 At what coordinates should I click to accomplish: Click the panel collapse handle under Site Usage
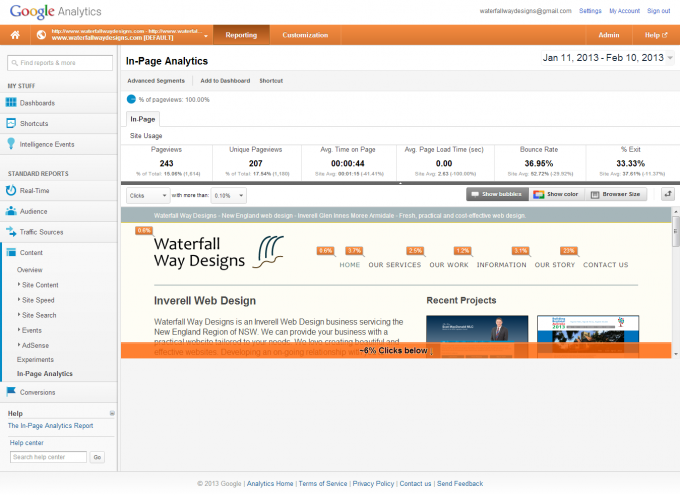click(x=400, y=183)
